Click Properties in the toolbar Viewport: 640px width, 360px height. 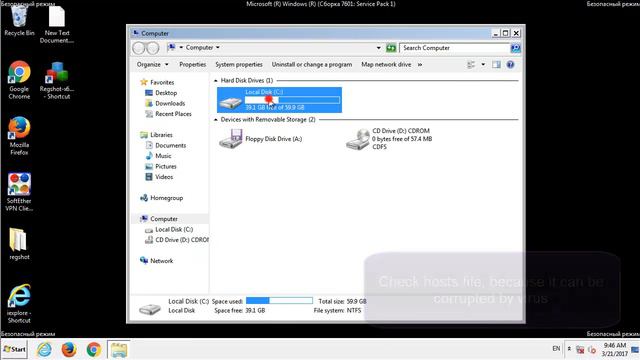point(193,64)
